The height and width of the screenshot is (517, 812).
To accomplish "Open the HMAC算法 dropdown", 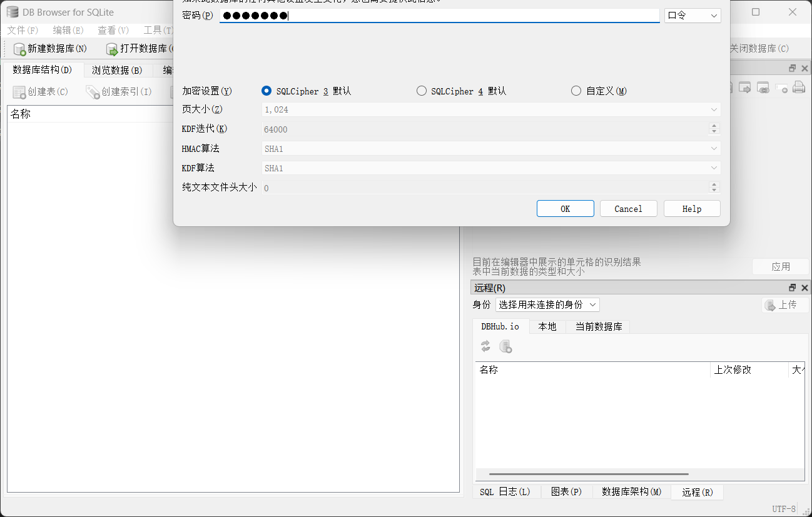I will pos(491,149).
